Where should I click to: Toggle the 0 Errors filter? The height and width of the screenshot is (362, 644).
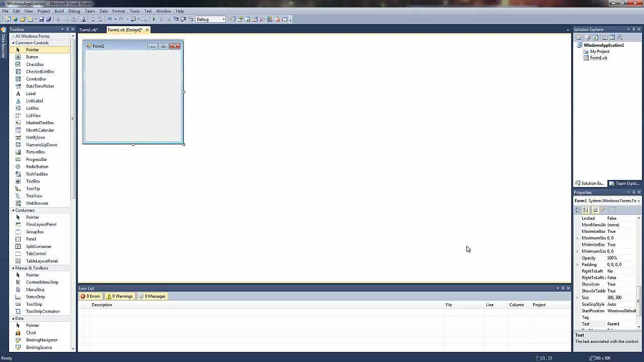pyautogui.click(x=91, y=296)
